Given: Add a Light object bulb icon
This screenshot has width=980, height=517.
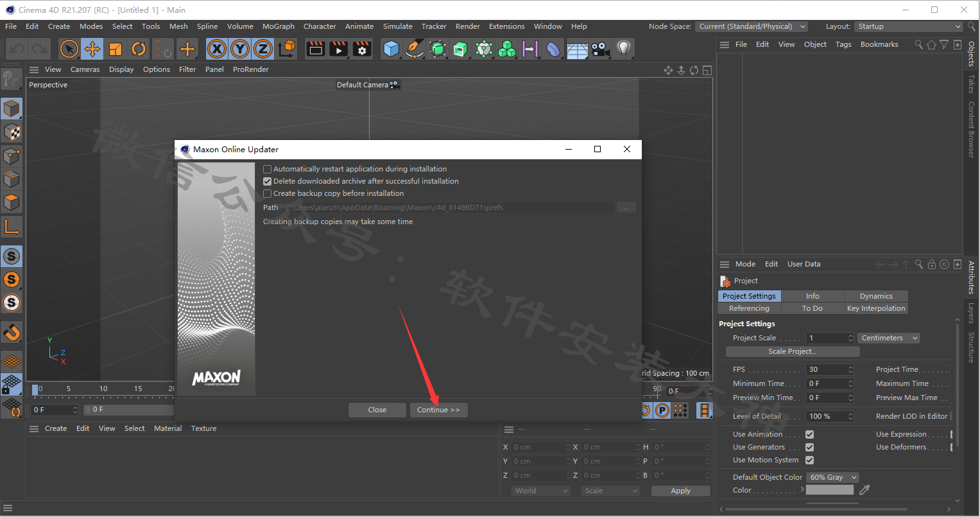Looking at the screenshot, I should [623, 49].
